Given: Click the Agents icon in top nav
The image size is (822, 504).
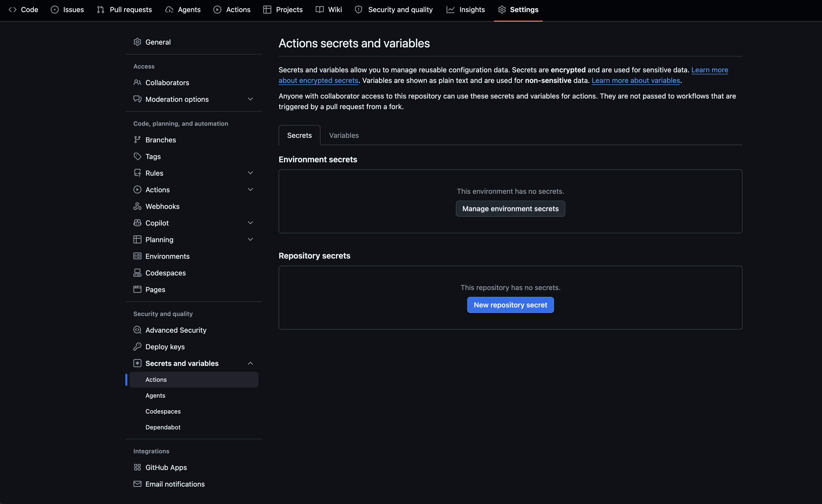Looking at the screenshot, I should pos(169,10).
